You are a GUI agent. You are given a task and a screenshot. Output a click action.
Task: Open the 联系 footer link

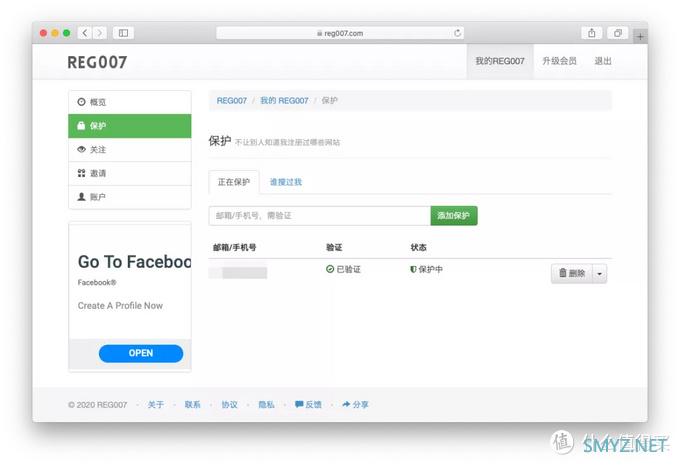[x=193, y=405]
